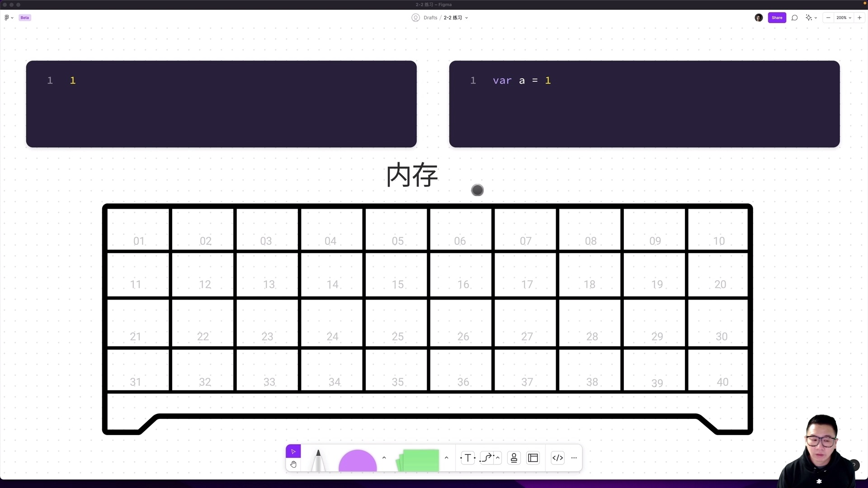Click the team avatar icon beside Drafts
This screenshot has width=868, height=488.
pyautogui.click(x=415, y=18)
